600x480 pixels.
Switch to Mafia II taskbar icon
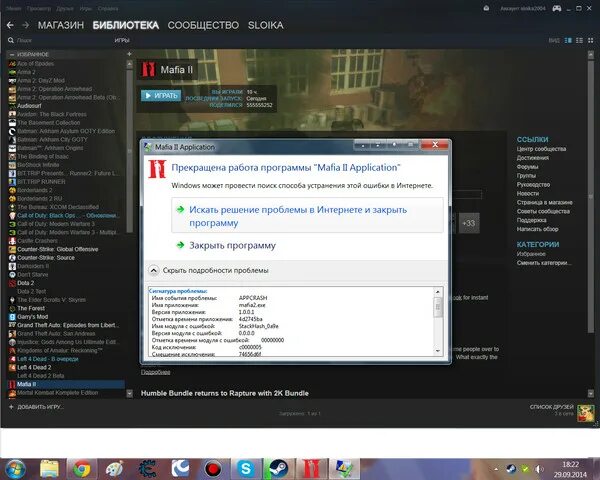click(x=311, y=469)
